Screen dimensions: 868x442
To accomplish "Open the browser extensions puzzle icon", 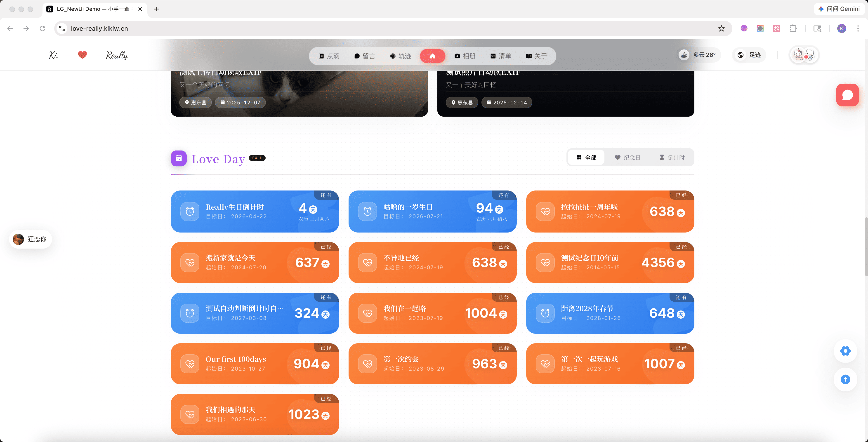I will click(x=793, y=29).
